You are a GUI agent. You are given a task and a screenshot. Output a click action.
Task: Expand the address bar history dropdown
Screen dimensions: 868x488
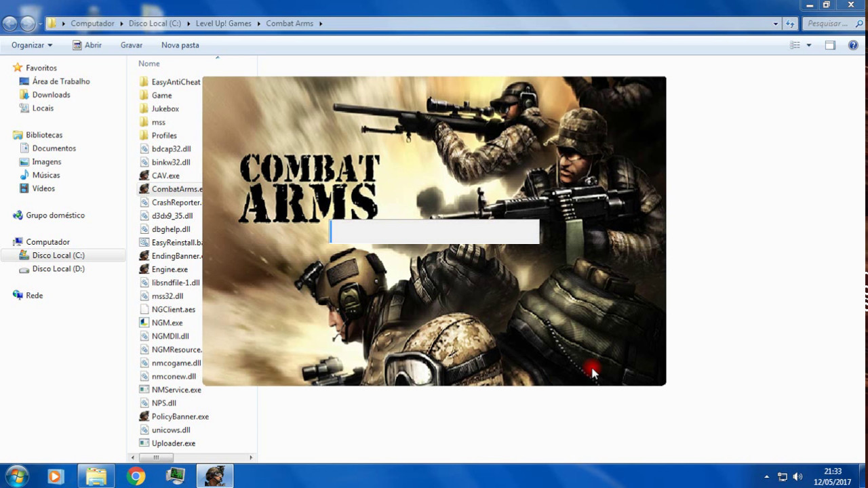click(x=776, y=24)
